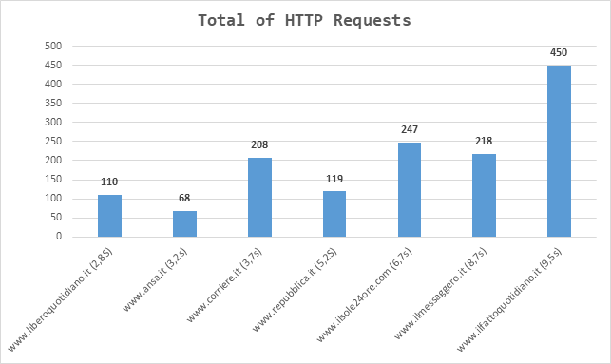The width and height of the screenshot is (611, 364).
Task: Click the axis label "www.ilfattoquotidiano.it (9,5s)"
Action: pos(509,299)
